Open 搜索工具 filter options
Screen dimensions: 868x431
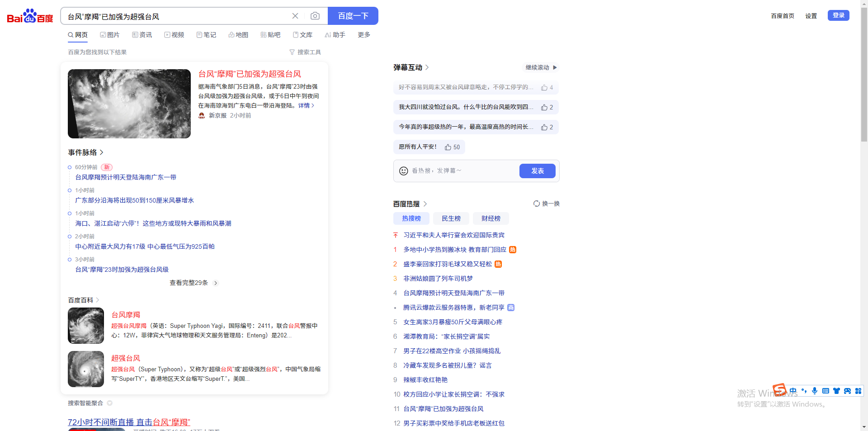[x=305, y=52]
